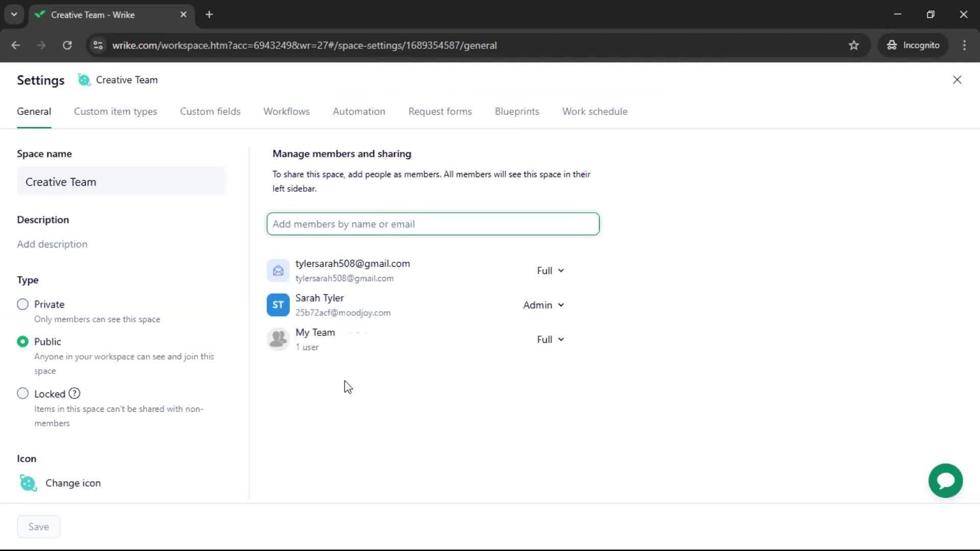Switch to the General tab
The width and height of the screenshot is (980, 551).
click(34, 111)
